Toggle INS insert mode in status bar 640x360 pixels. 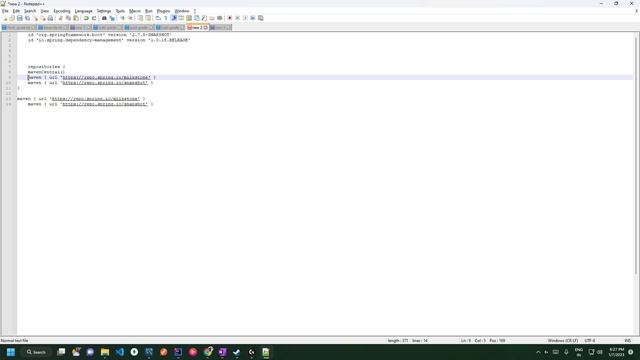(x=627, y=340)
